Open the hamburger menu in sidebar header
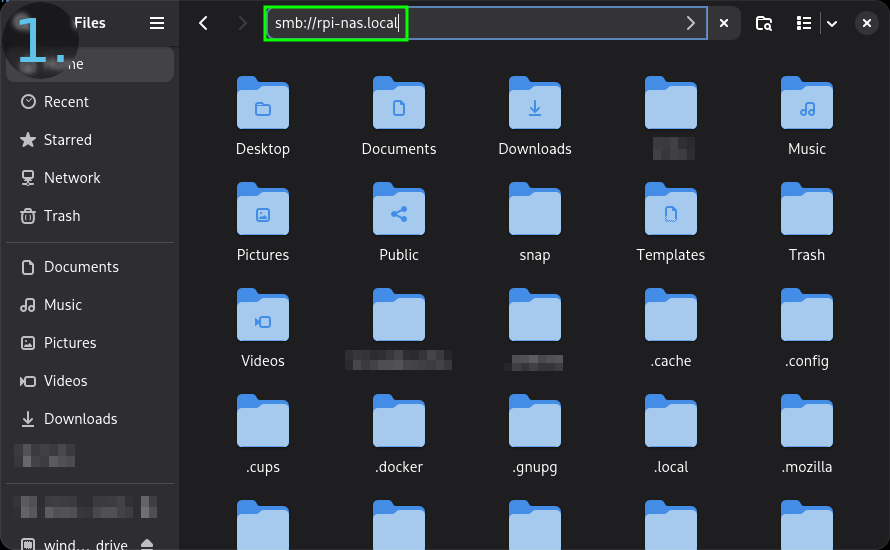The width and height of the screenshot is (890, 550). tap(157, 23)
